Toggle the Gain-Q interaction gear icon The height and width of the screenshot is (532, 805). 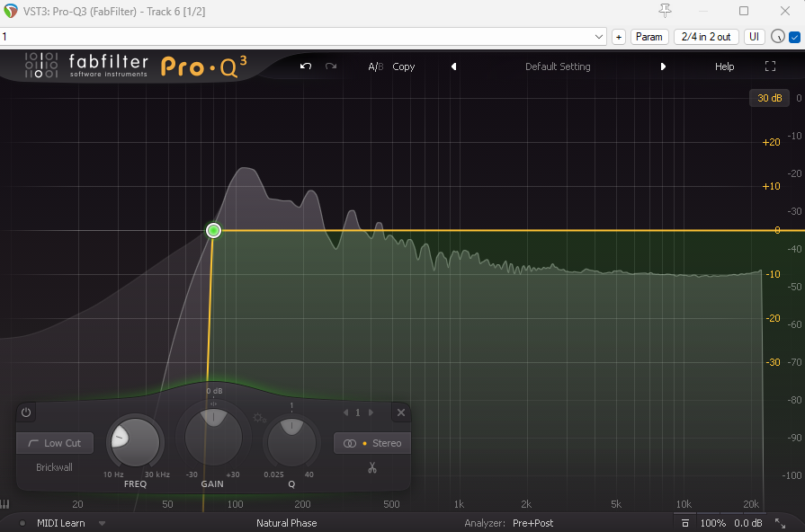pyautogui.click(x=259, y=418)
